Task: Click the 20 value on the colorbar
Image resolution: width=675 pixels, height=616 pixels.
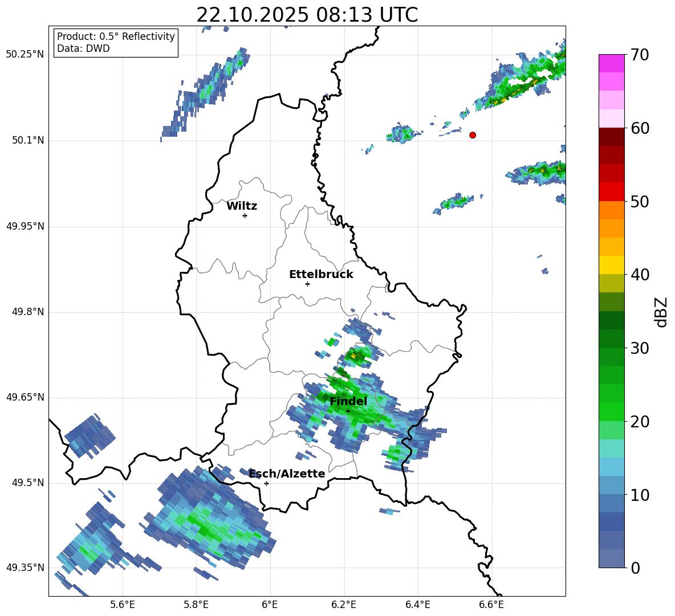Action: [640, 421]
